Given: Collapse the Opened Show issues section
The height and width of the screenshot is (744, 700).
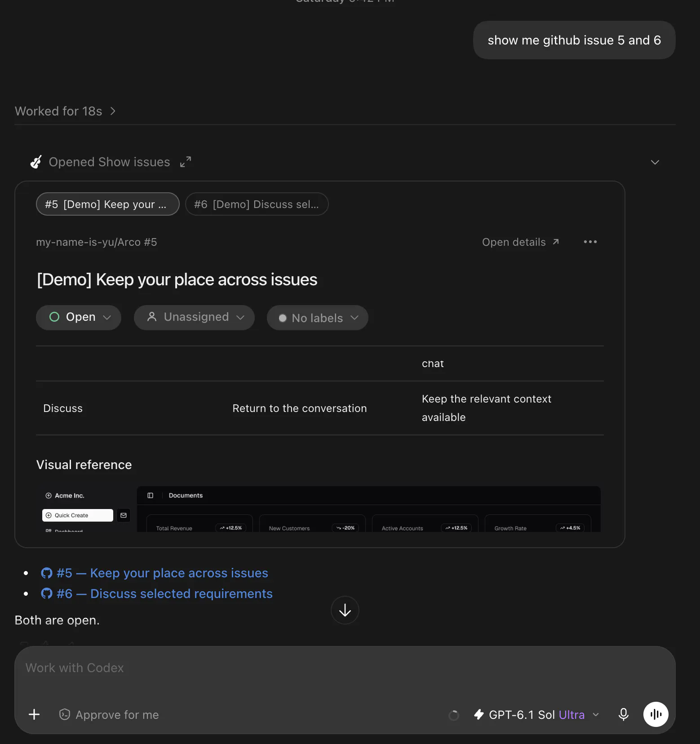Looking at the screenshot, I should pyautogui.click(x=655, y=162).
